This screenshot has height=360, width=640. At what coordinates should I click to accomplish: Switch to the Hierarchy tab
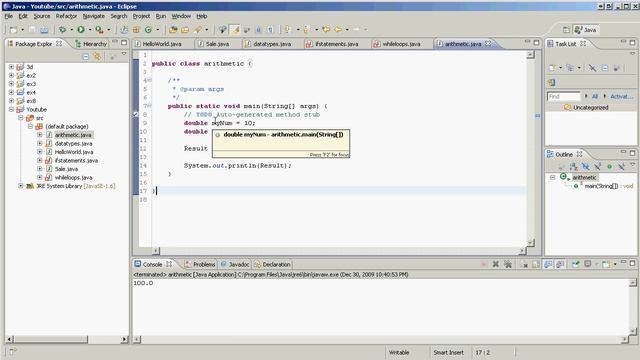91,44
